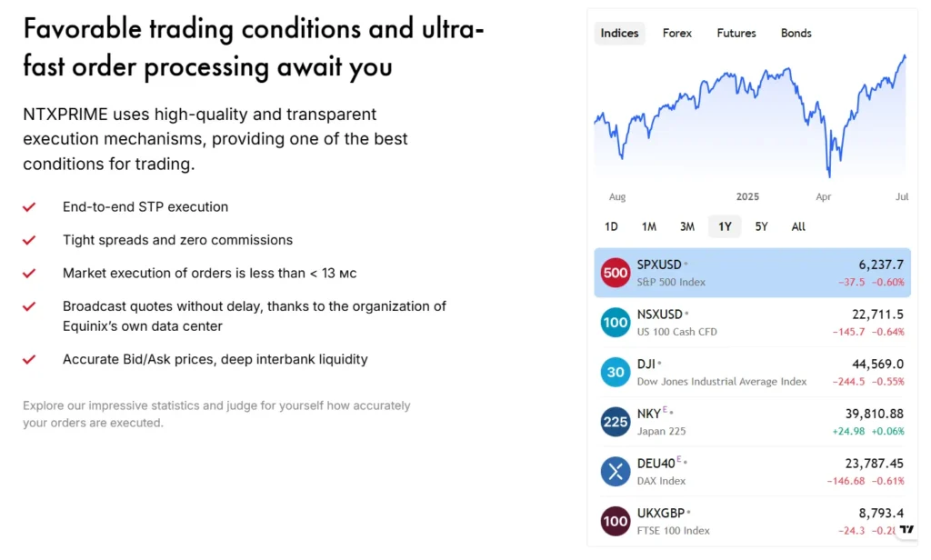This screenshot has height=560, width=931.
Task: Click the S&P 500 red logo icon
Action: click(616, 273)
